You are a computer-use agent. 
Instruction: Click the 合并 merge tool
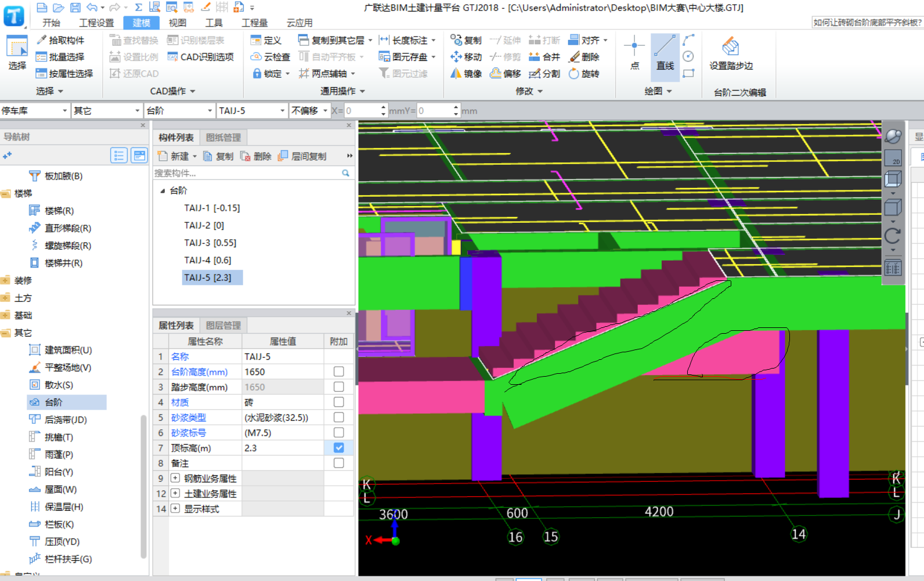tap(544, 57)
